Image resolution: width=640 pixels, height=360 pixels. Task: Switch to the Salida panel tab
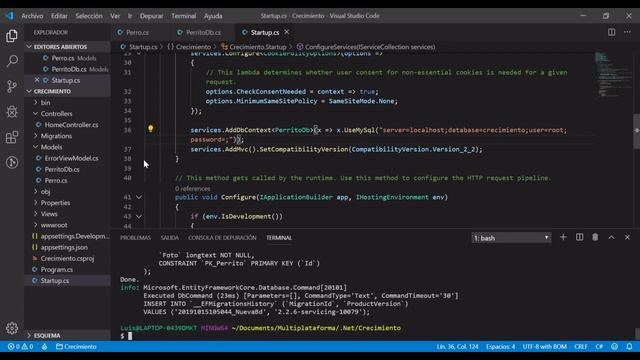tap(169, 238)
